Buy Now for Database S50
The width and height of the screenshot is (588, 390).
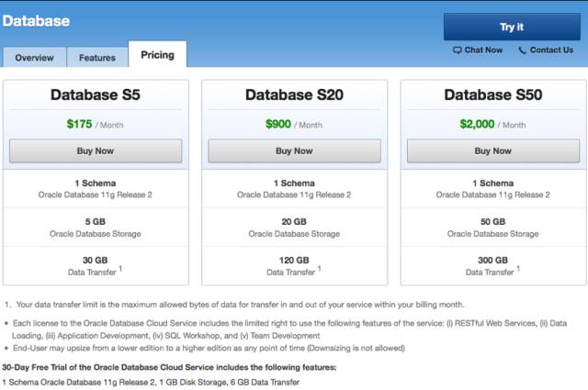pyautogui.click(x=493, y=151)
